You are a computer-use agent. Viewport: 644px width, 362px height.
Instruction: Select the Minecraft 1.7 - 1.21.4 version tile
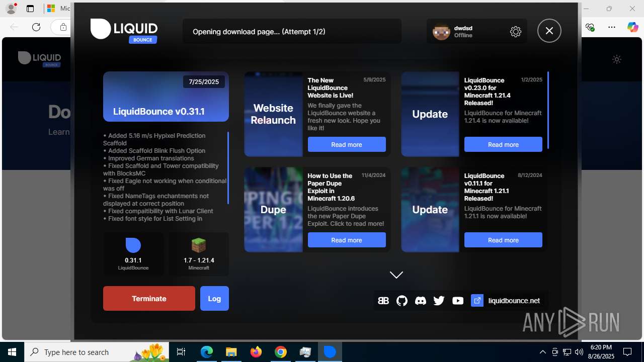(x=199, y=254)
